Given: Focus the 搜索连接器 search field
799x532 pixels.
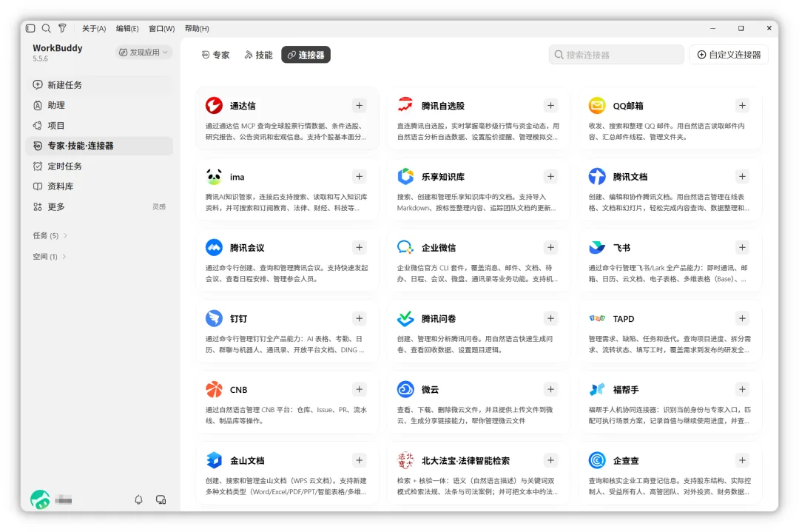Looking at the screenshot, I should [x=616, y=55].
